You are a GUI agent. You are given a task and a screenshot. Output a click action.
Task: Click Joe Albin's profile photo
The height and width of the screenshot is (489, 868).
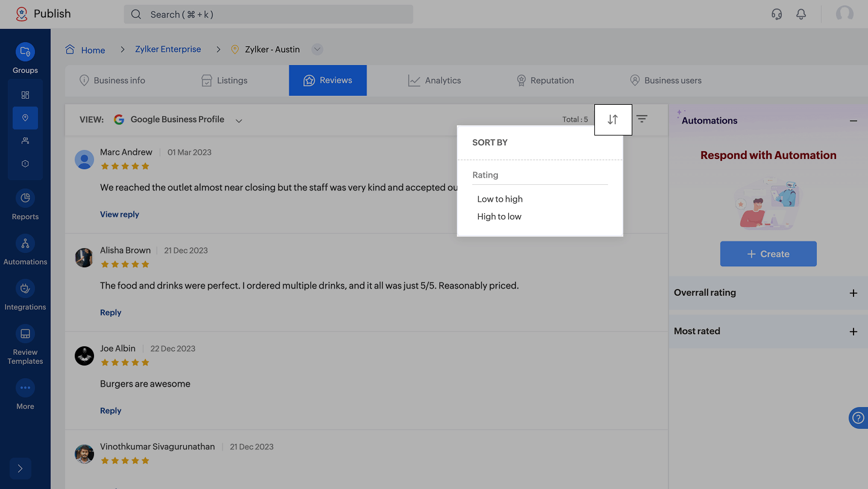84,356
